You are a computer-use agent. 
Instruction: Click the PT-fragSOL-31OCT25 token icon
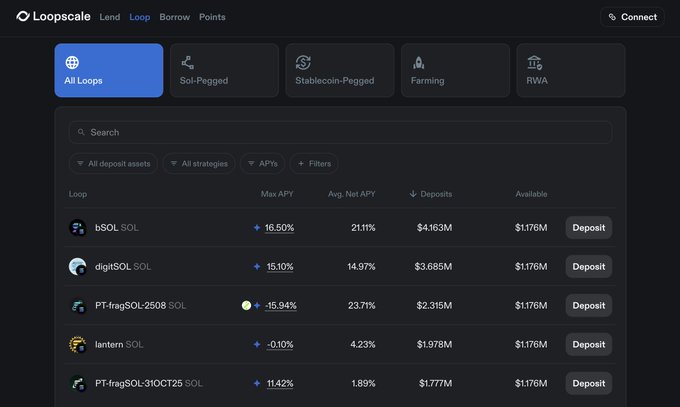[x=78, y=384]
